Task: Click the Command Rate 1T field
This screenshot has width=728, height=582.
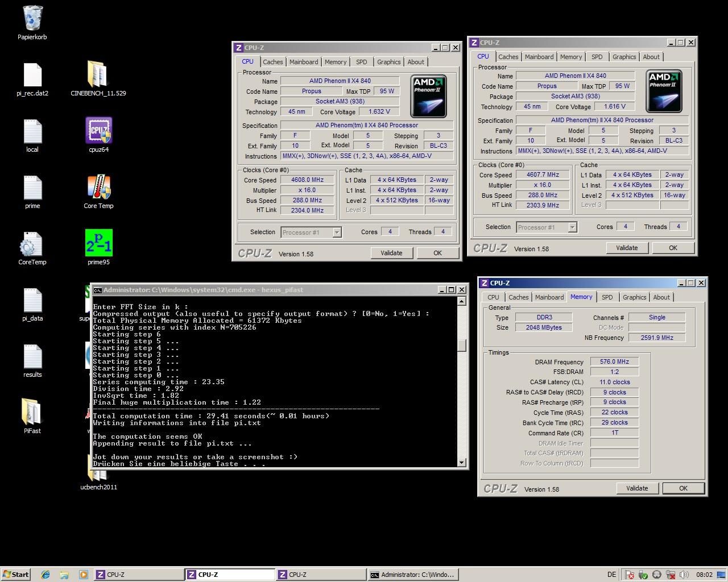Action: click(614, 433)
